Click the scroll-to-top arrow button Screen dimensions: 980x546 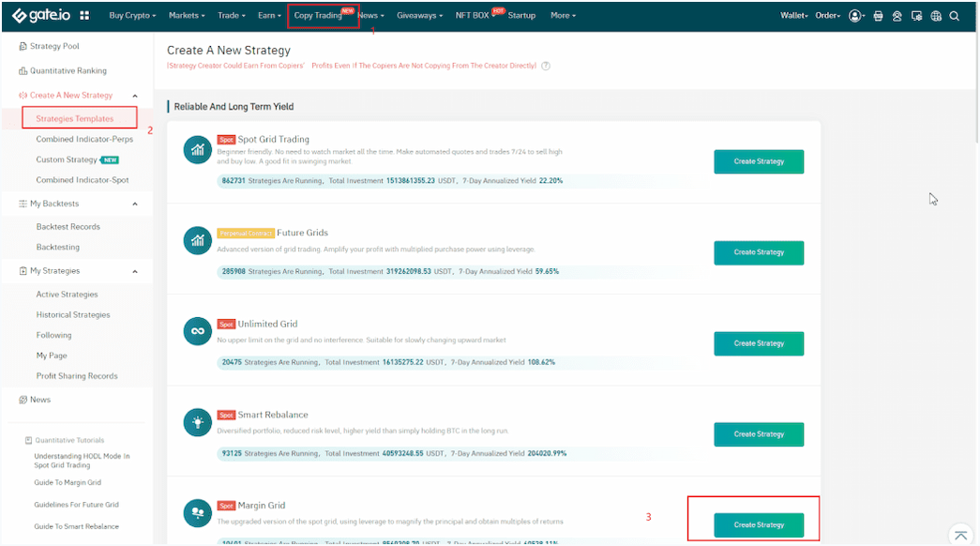pos(960,536)
